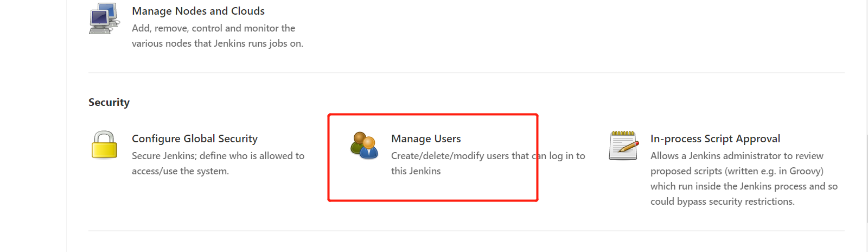Click the Security section heading
The image size is (868, 252).
click(109, 102)
